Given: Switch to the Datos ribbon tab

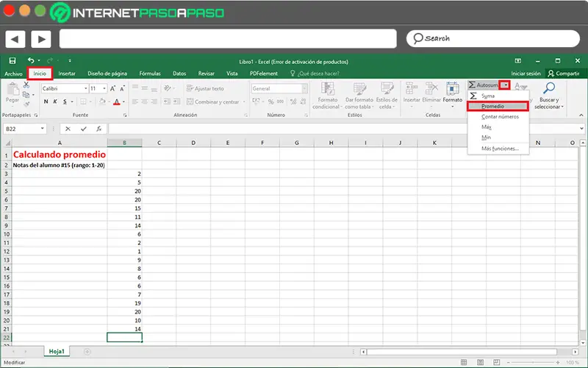Looking at the screenshot, I should click(179, 74).
